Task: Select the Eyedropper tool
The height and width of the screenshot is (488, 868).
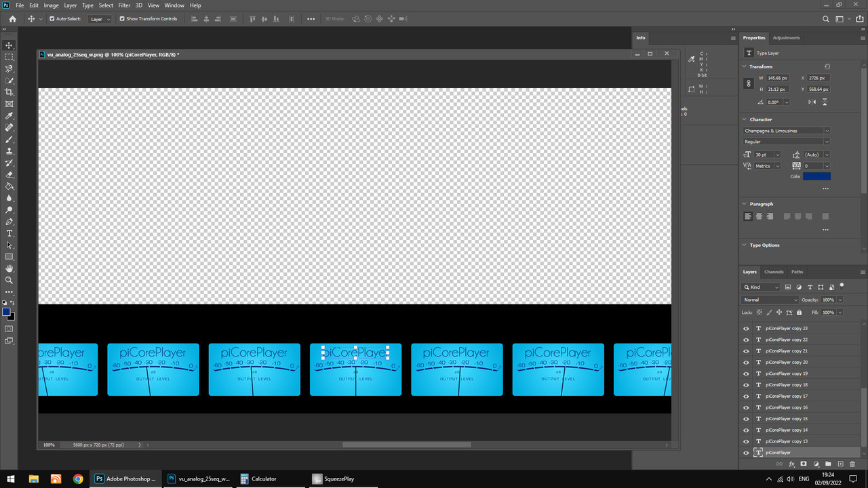Action: [x=9, y=116]
